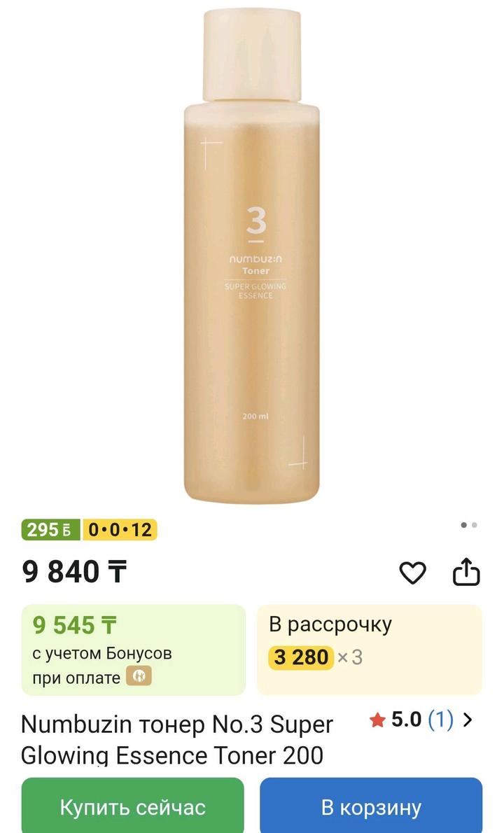The height and width of the screenshot is (833, 504).
Task: Open the 9 545 ₸ bonus price card
Action: [x=133, y=650]
